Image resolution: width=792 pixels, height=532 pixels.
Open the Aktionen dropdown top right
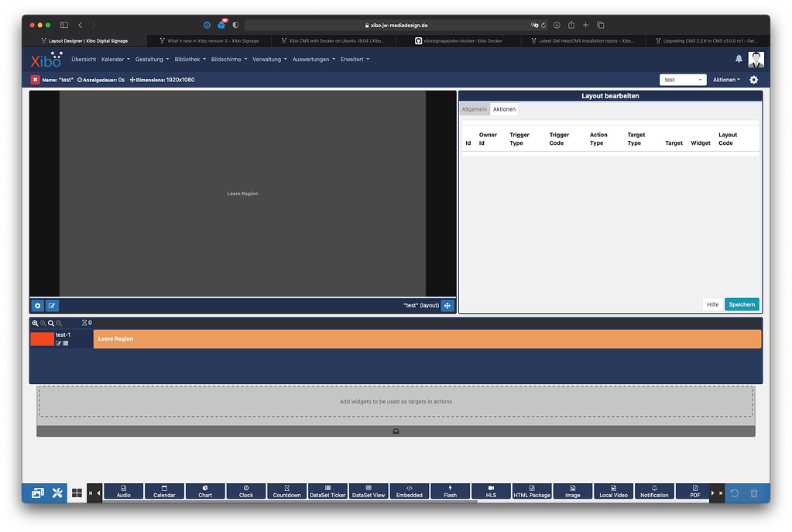(x=726, y=79)
